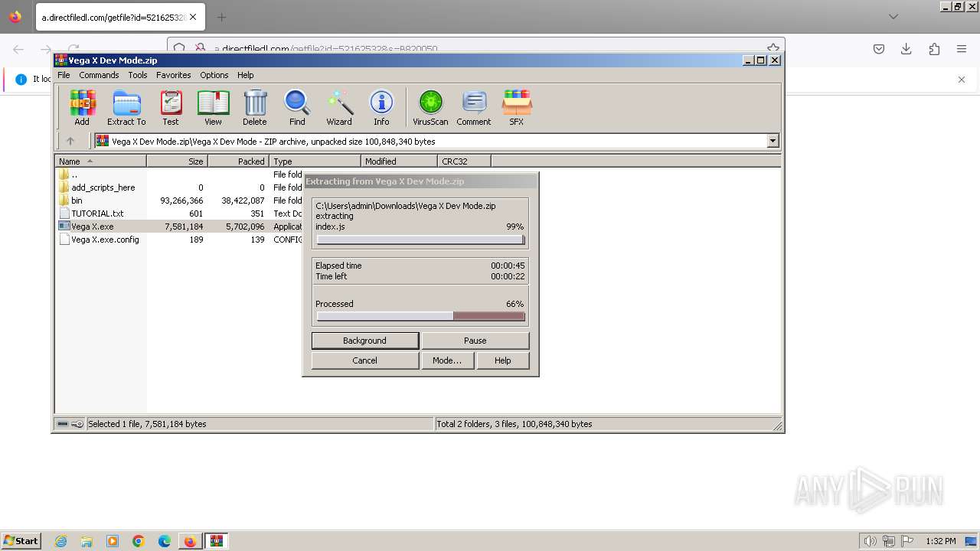Send extraction to Background

pyautogui.click(x=365, y=341)
